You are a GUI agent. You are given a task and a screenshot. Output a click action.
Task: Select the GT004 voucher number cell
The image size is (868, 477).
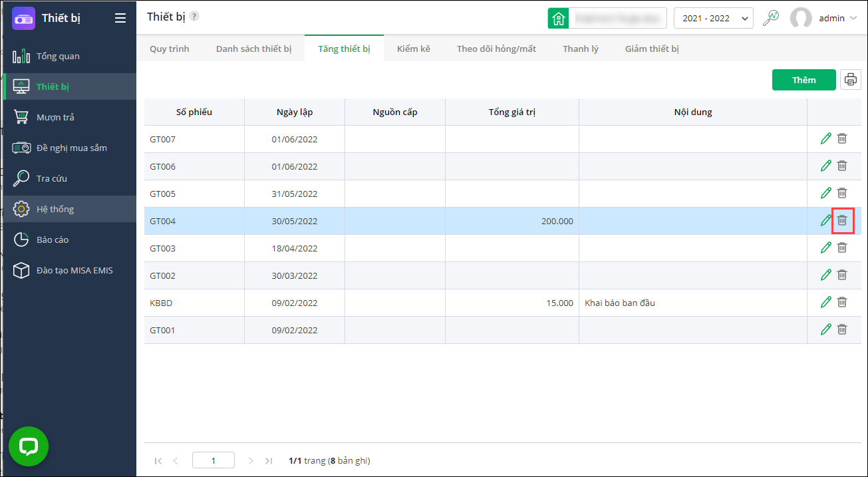coord(194,221)
